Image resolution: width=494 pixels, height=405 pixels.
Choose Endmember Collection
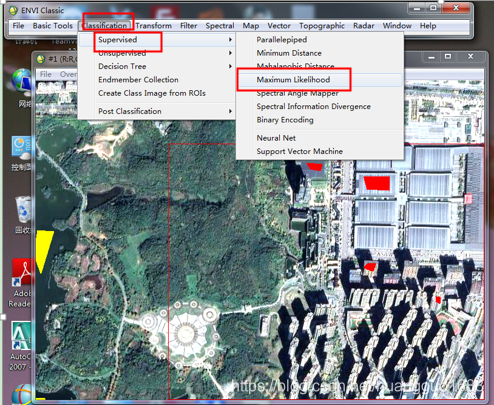157,80
